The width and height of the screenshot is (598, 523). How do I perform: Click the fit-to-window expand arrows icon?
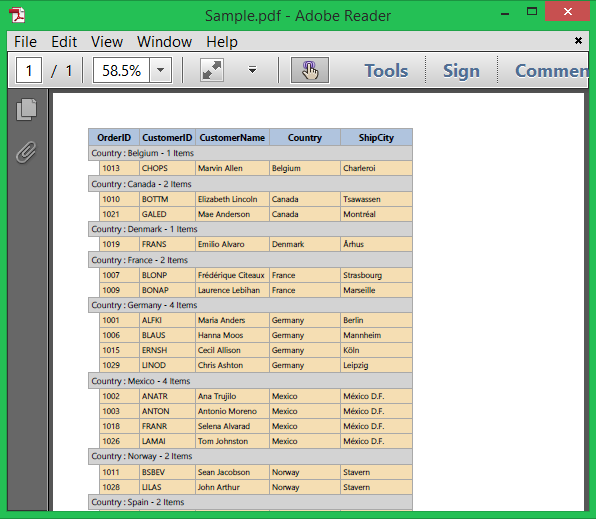[x=212, y=71]
